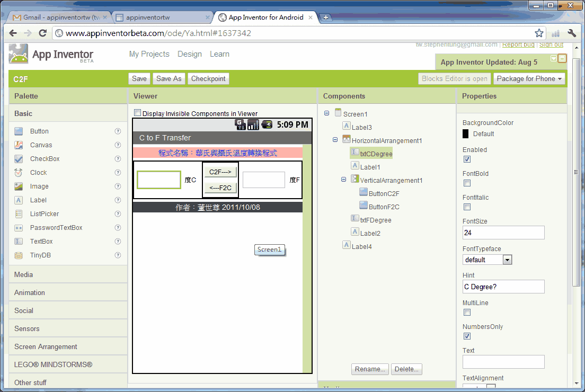Switch to the appinventortw browser tab
This screenshot has width=585, height=392.
(162, 17)
